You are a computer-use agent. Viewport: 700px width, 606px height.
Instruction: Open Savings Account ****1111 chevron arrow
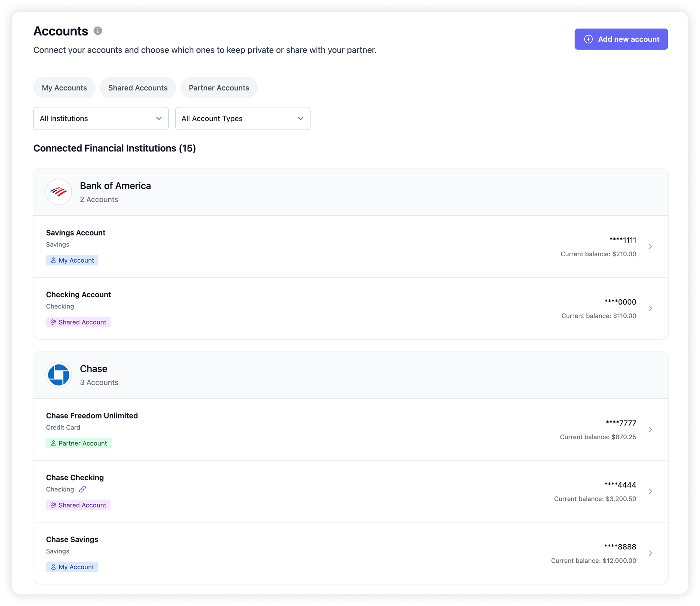(650, 246)
